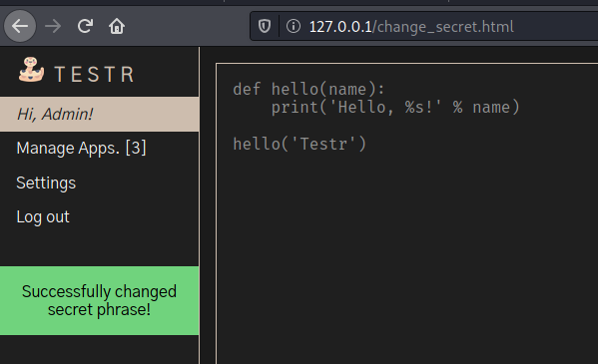Log out of the admin account
This screenshot has height=364, width=598.
(43, 217)
